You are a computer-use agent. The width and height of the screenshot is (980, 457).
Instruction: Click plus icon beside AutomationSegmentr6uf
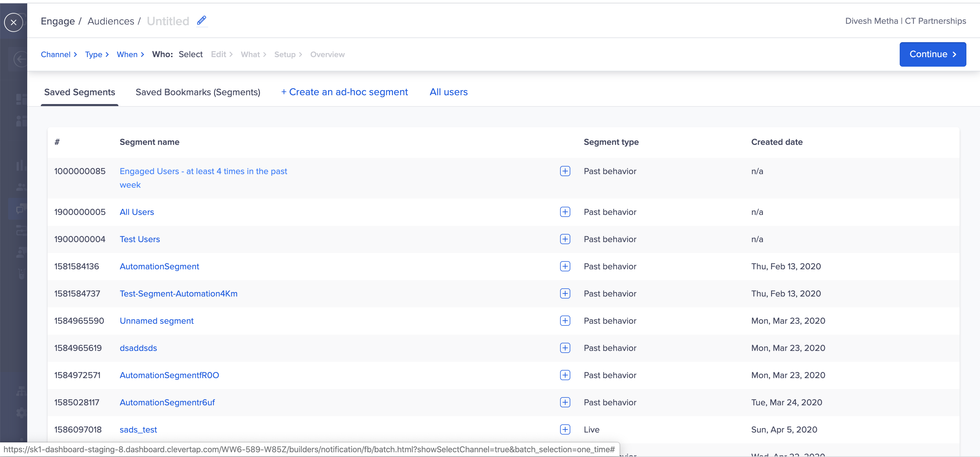(565, 402)
